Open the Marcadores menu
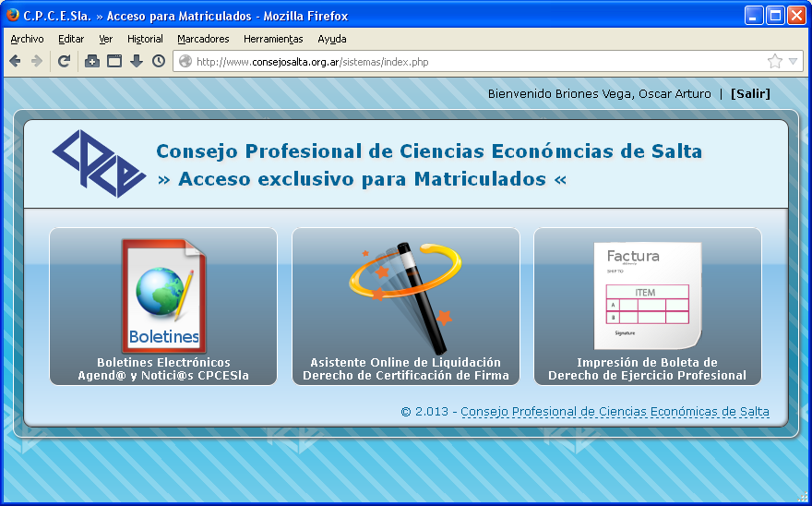Image resolution: width=812 pixels, height=506 pixels. point(203,39)
